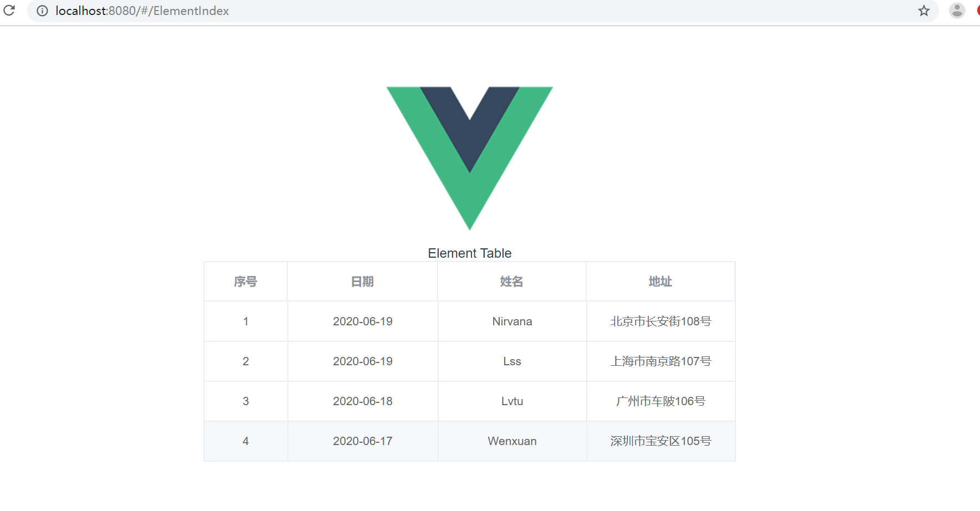Click the browser profile avatar icon
The height and width of the screenshot is (511, 980).
coord(957,11)
